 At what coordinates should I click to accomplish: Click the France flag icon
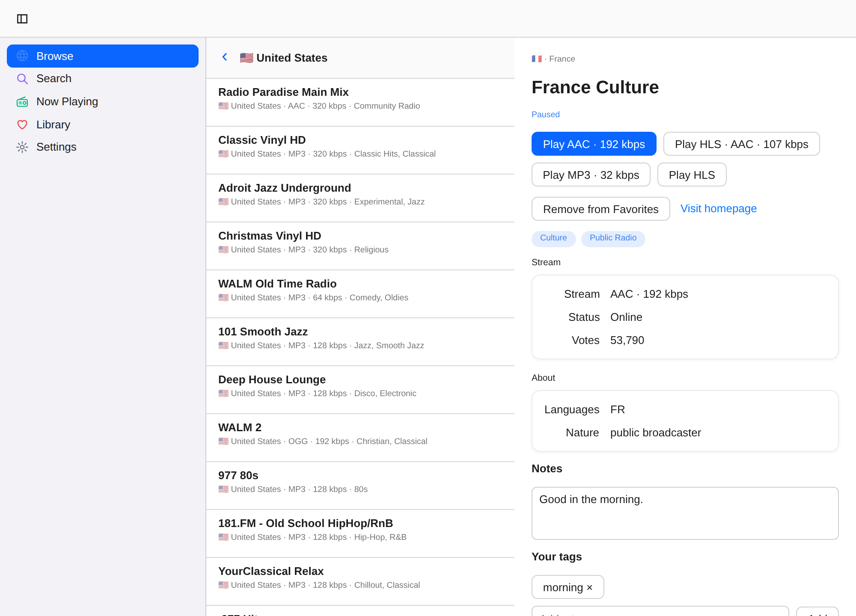point(537,59)
